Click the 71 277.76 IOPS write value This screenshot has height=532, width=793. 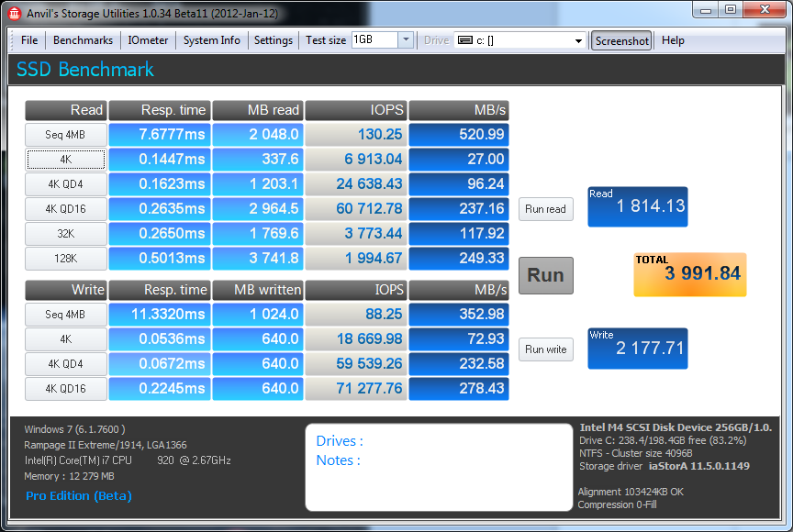click(x=356, y=389)
